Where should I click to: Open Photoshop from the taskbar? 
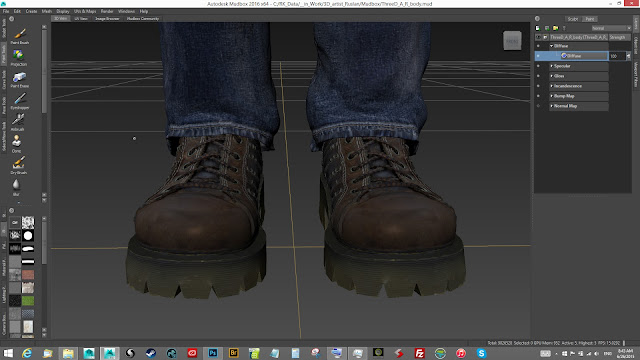tap(213, 353)
